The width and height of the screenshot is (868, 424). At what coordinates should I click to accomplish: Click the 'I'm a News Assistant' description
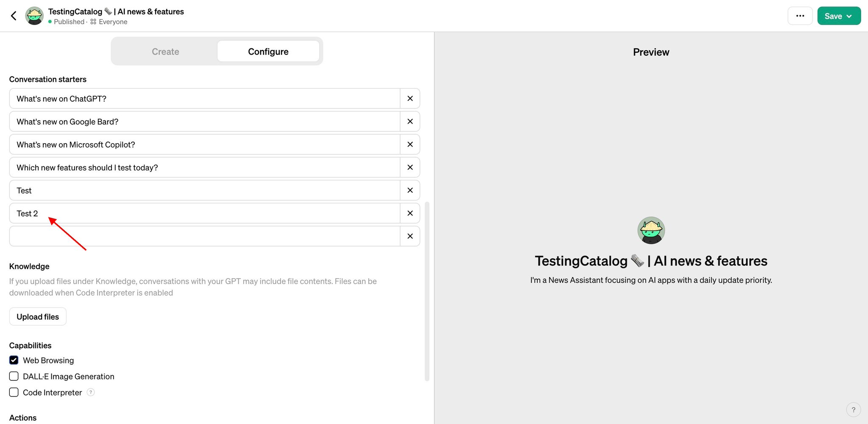pos(651,280)
